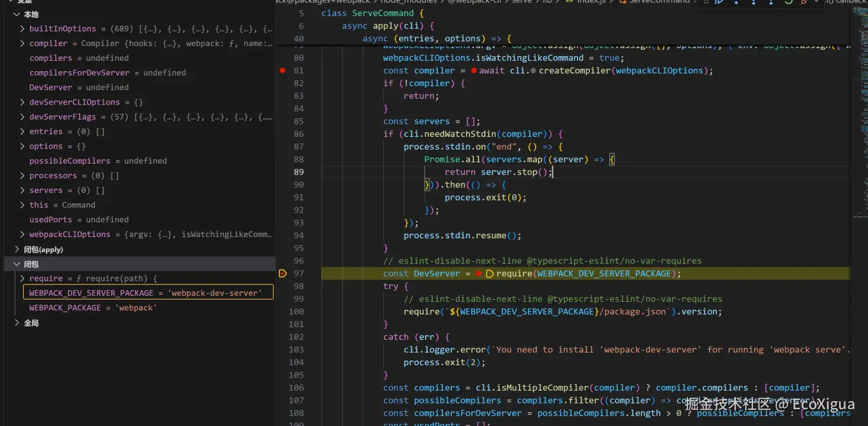Expand the 'this = Command' variable
This screenshot has width=868, height=426.
coord(22,205)
